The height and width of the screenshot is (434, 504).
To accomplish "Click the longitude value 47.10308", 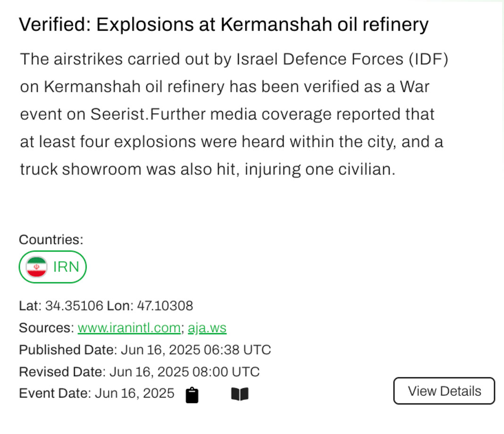I will (165, 306).
